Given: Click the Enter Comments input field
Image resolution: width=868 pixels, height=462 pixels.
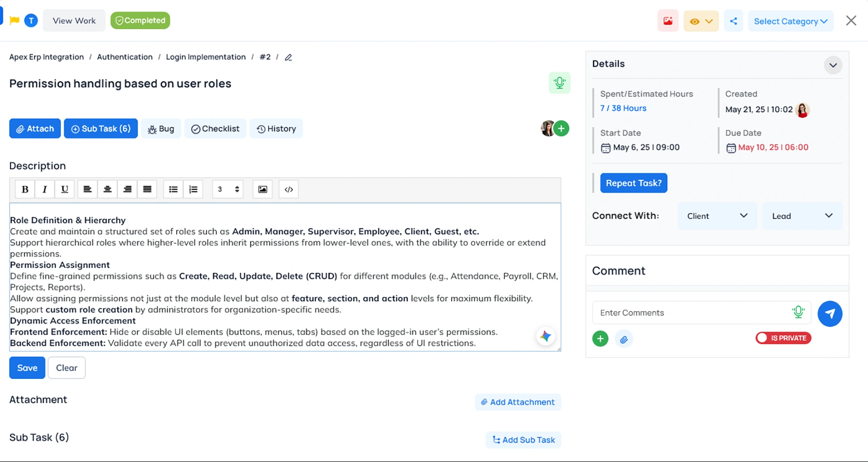Looking at the screenshot, I should point(692,313).
